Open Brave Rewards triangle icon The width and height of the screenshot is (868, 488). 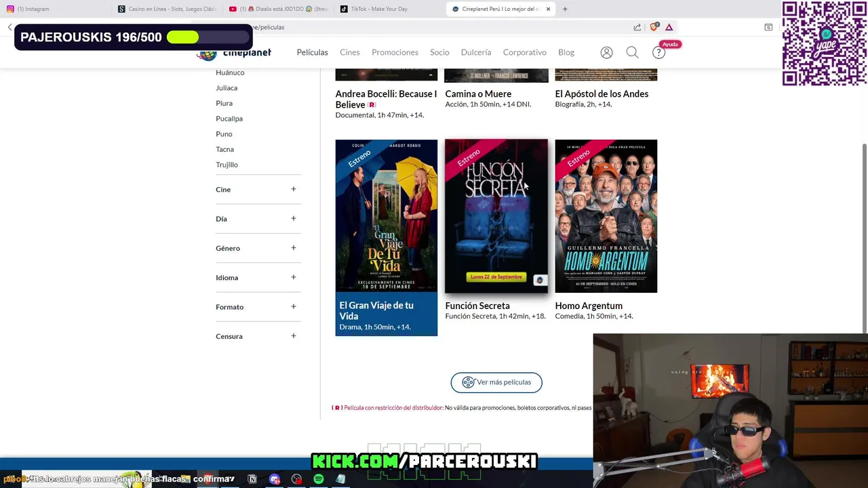pos(669,27)
